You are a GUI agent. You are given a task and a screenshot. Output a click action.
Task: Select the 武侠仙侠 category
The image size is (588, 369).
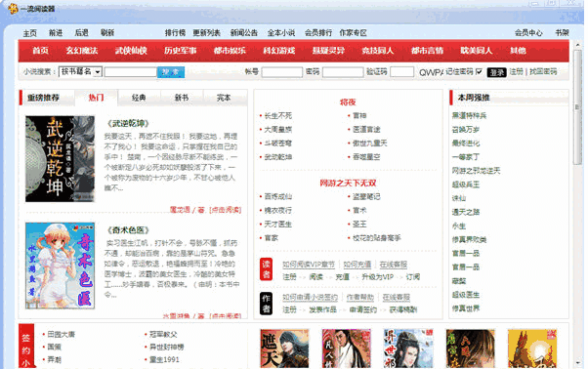[x=131, y=51]
